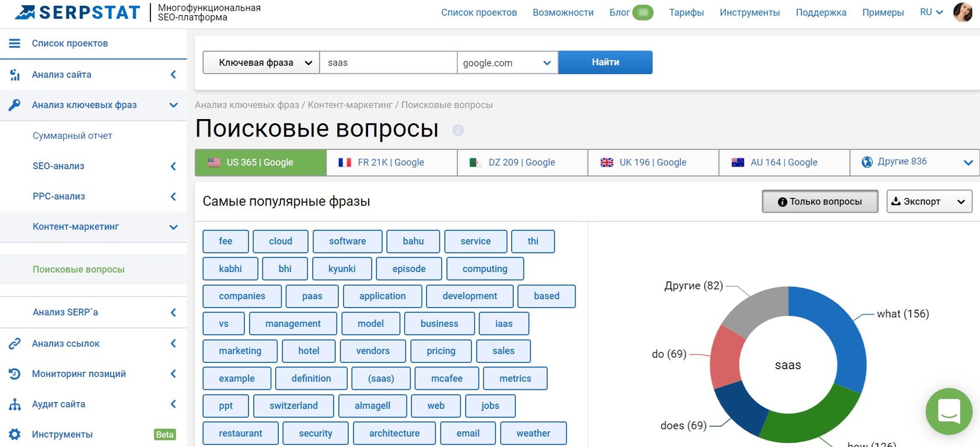Open Поисковые вопросы in the sidebar
980x447 pixels.
[79, 270]
